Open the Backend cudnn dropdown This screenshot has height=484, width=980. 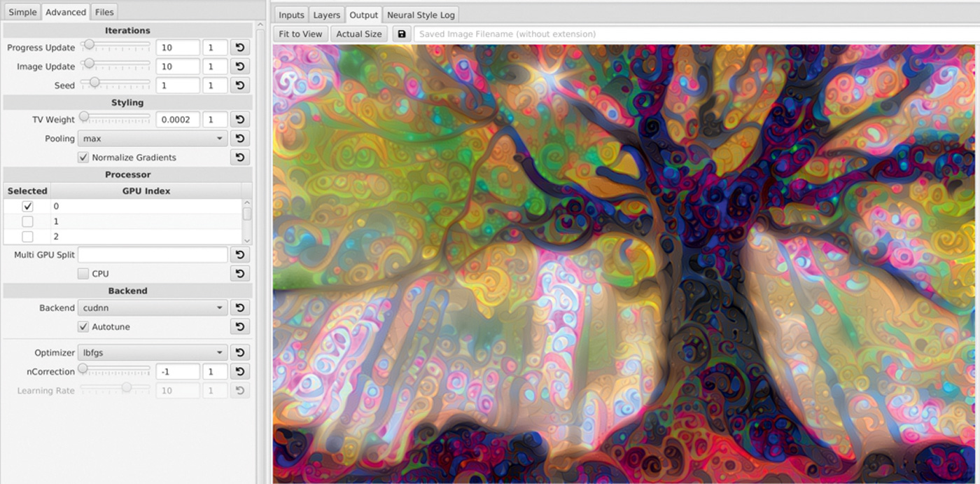pyautogui.click(x=152, y=307)
